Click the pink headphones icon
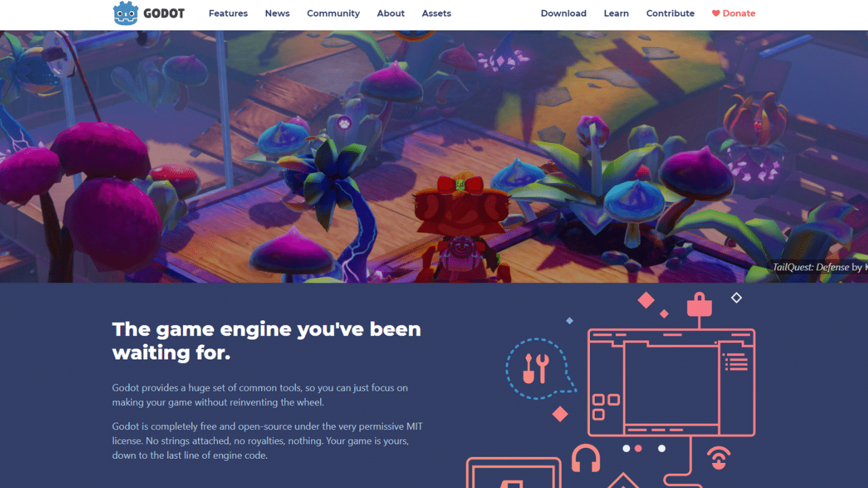Screen dimensions: 868x488 click(586, 458)
